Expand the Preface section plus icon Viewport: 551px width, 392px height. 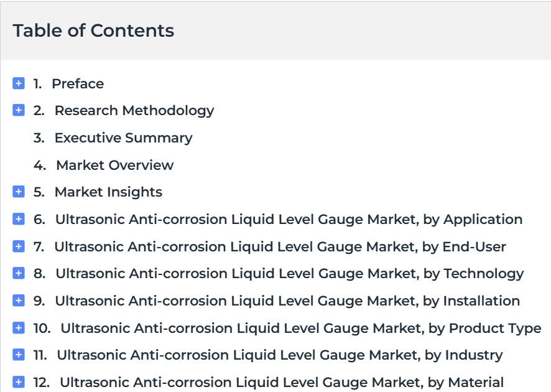[x=19, y=83]
